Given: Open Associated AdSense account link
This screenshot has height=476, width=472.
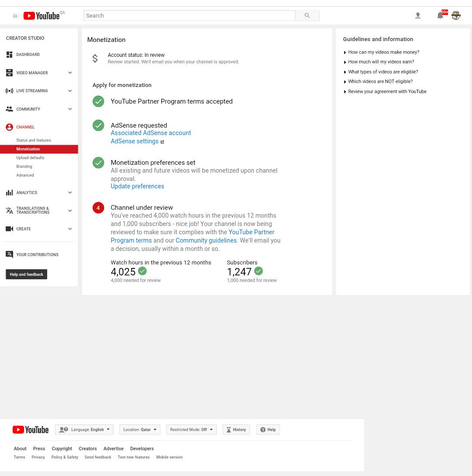Looking at the screenshot, I should [150, 133].
